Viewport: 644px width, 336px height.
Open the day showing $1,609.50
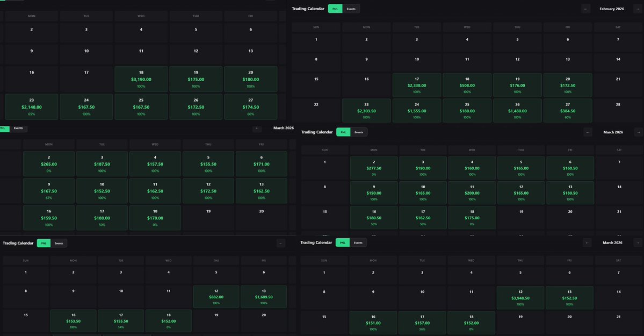coord(264,297)
